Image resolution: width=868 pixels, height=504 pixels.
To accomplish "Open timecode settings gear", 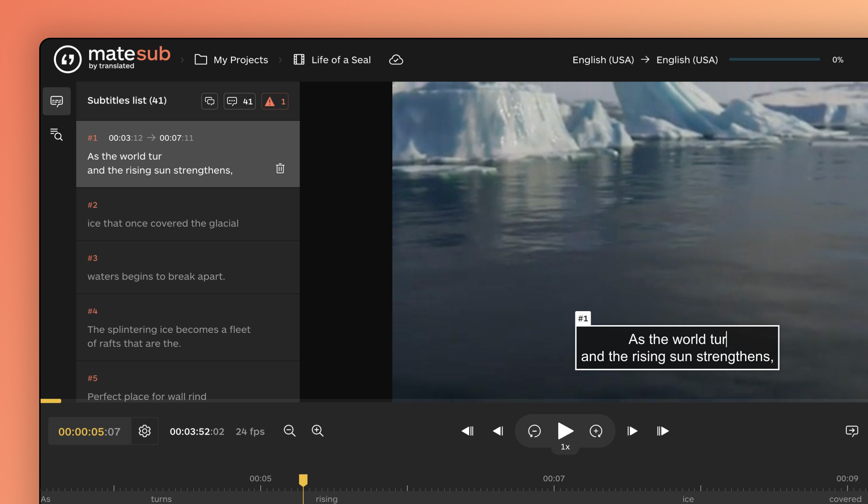I will tap(145, 431).
